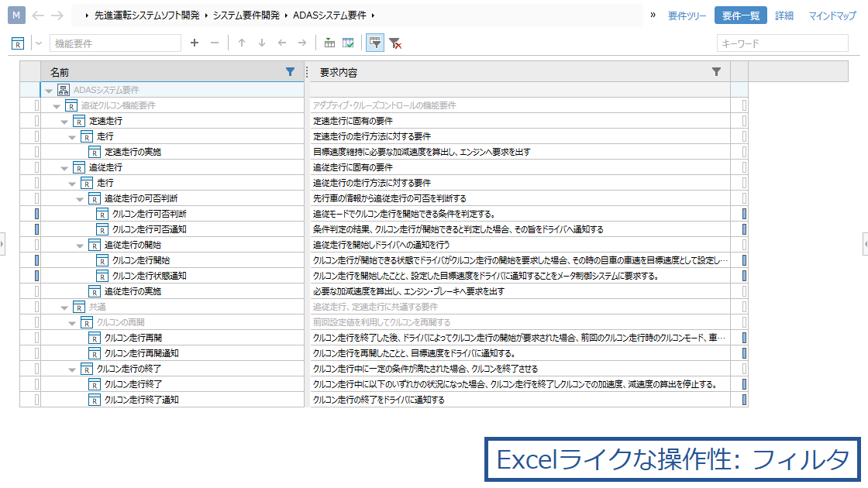
Task: Click the 詳細 link
Action: click(x=784, y=15)
